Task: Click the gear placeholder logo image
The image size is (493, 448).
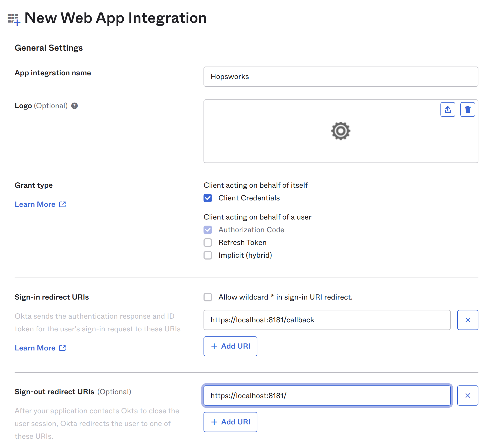Action: 341,131
